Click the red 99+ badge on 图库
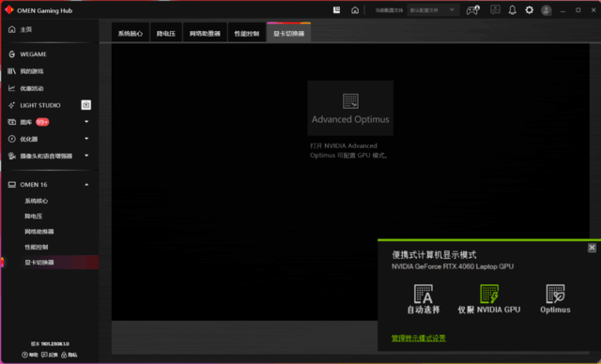 [x=42, y=122]
